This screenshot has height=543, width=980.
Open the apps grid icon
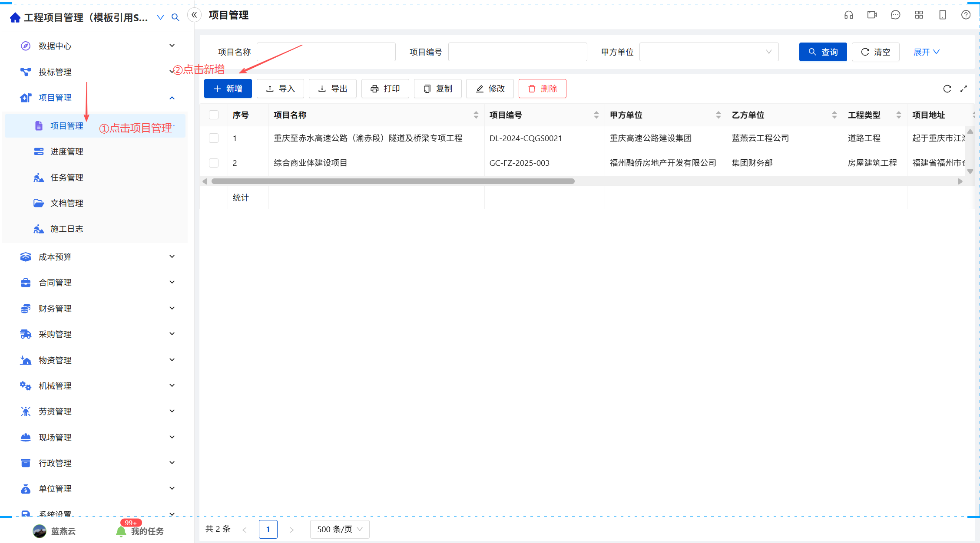pyautogui.click(x=919, y=15)
